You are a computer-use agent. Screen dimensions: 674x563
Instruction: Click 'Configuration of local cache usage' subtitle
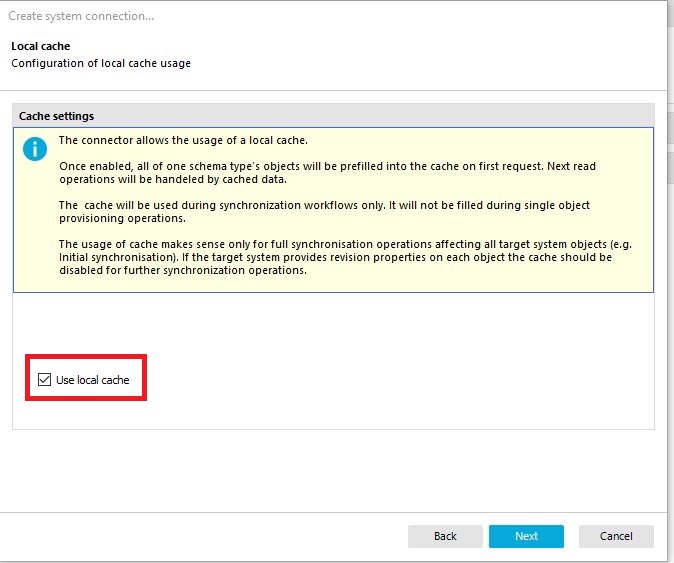pos(101,63)
